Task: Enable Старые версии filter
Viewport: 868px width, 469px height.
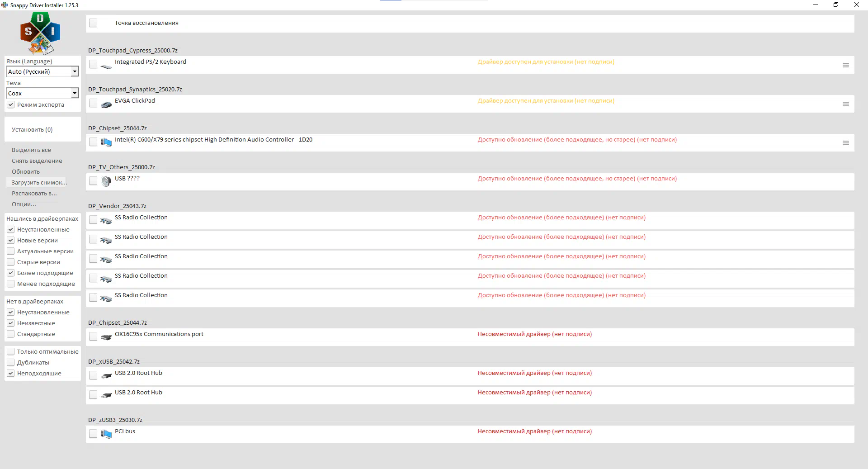Action: pyautogui.click(x=11, y=262)
